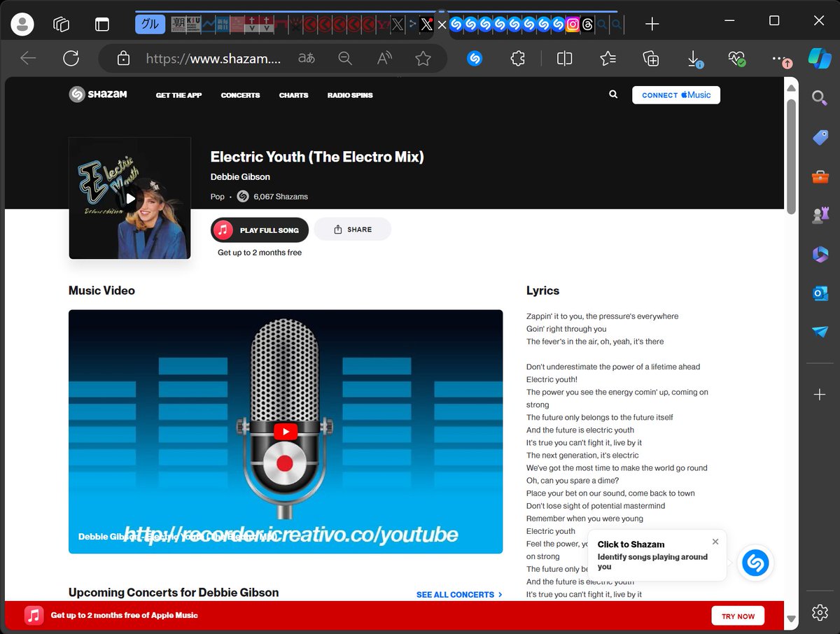
Task: Open sidebar settings gear icon
Action: click(820, 612)
